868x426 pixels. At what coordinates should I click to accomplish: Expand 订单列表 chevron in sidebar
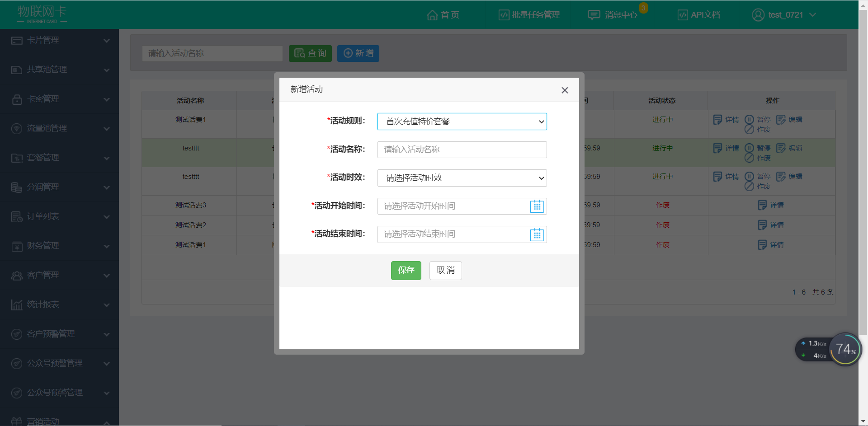click(107, 217)
